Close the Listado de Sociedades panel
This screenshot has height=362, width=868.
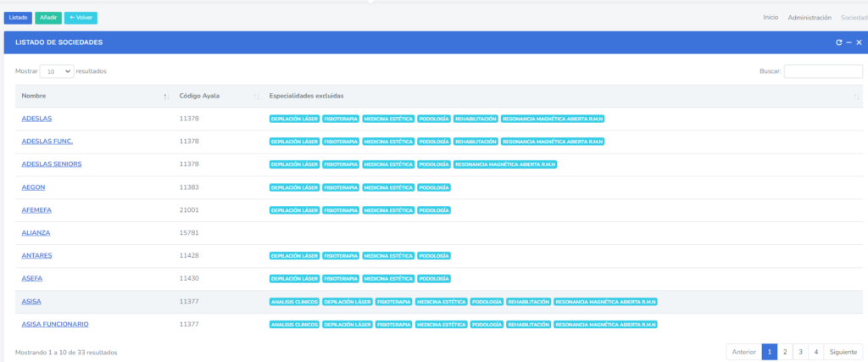860,42
